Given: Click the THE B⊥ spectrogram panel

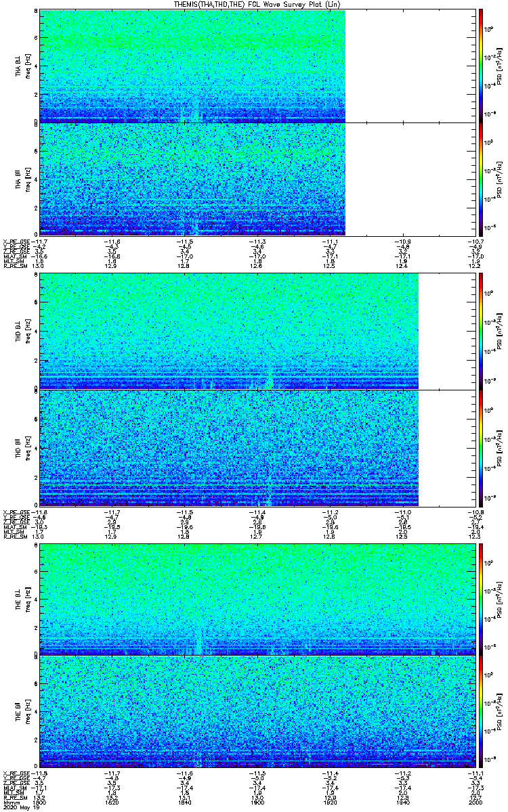Looking at the screenshot, I should (257, 599).
